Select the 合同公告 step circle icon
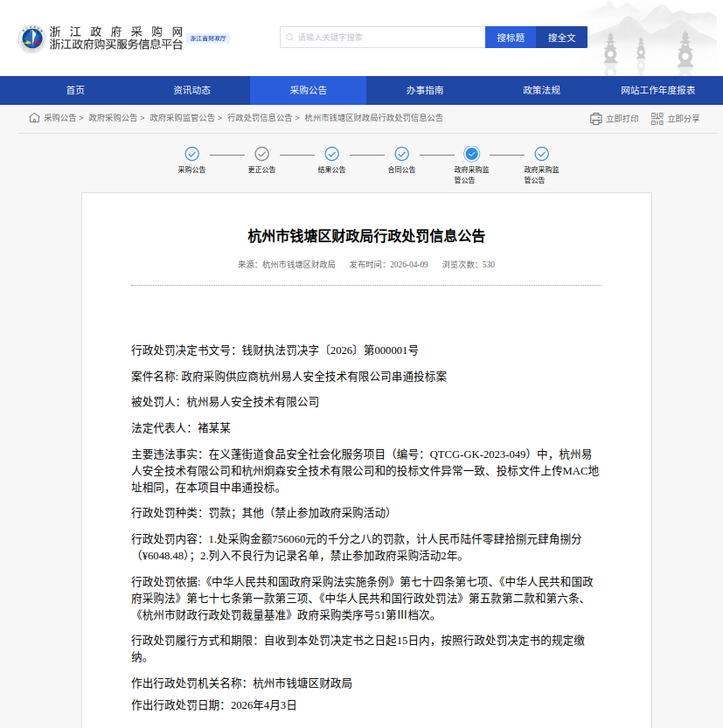 pyautogui.click(x=401, y=154)
